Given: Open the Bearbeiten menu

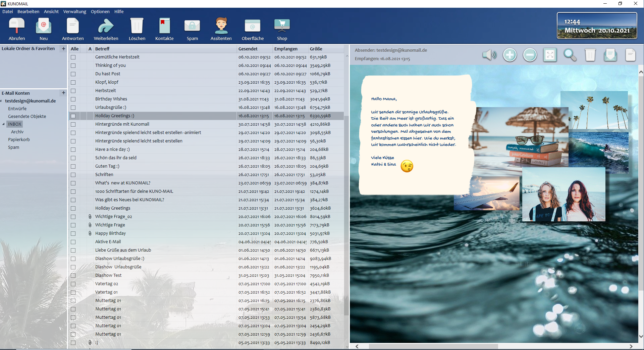Looking at the screenshot, I should click(28, 11).
